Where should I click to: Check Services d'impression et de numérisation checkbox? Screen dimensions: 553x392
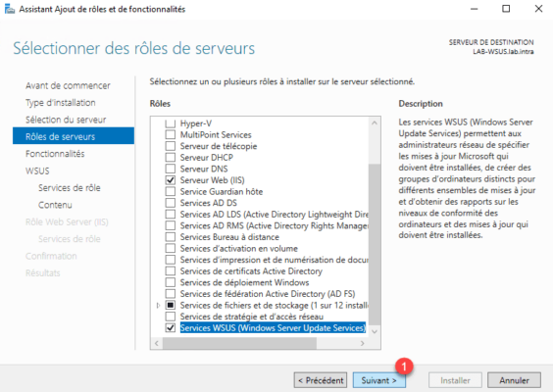[171, 260]
